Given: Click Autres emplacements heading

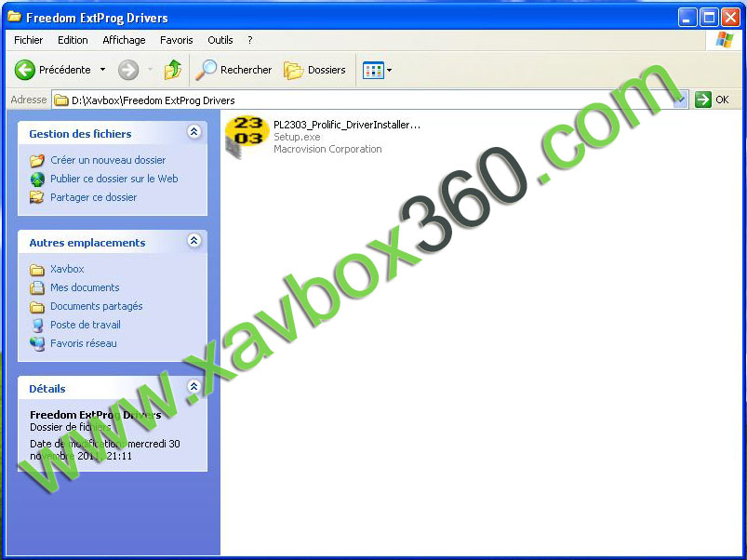Looking at the screenshot, I should (87, 243).
